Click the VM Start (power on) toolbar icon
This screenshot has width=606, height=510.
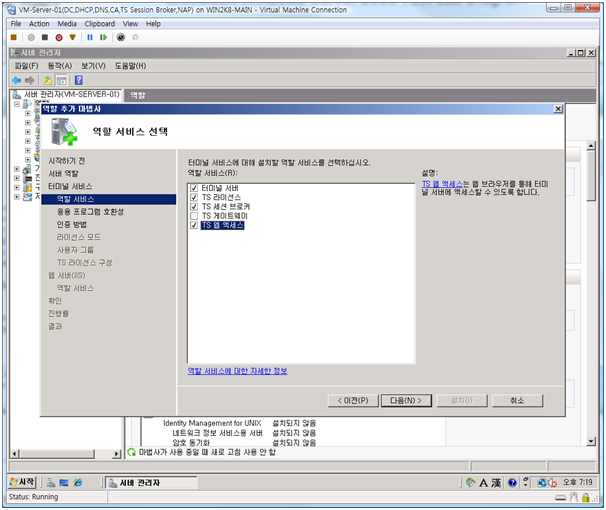tap(31, 37)
